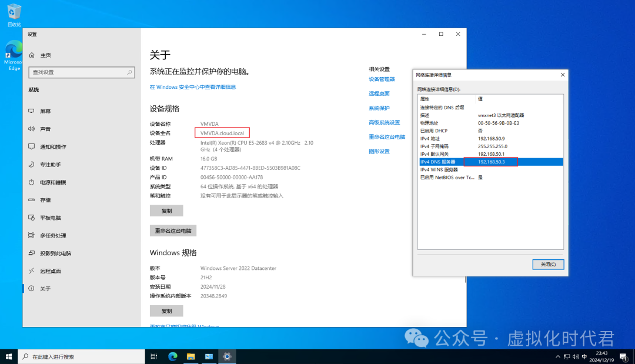Click Windows Server 2022 Datacenter text

[238, 269]
